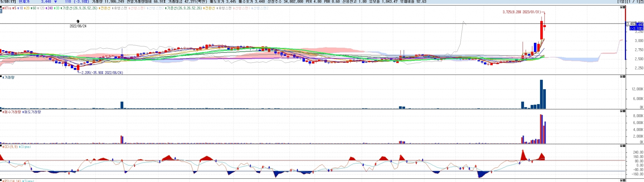The width and height of the screenshot is (644, 182).
Task: Toggle the 5-day moving average legend
Action: click(14, 8)
